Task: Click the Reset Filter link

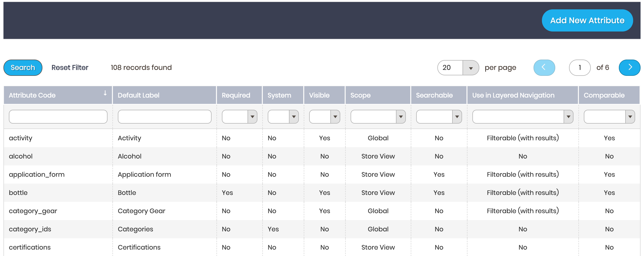Action: [x=70, y=68]
